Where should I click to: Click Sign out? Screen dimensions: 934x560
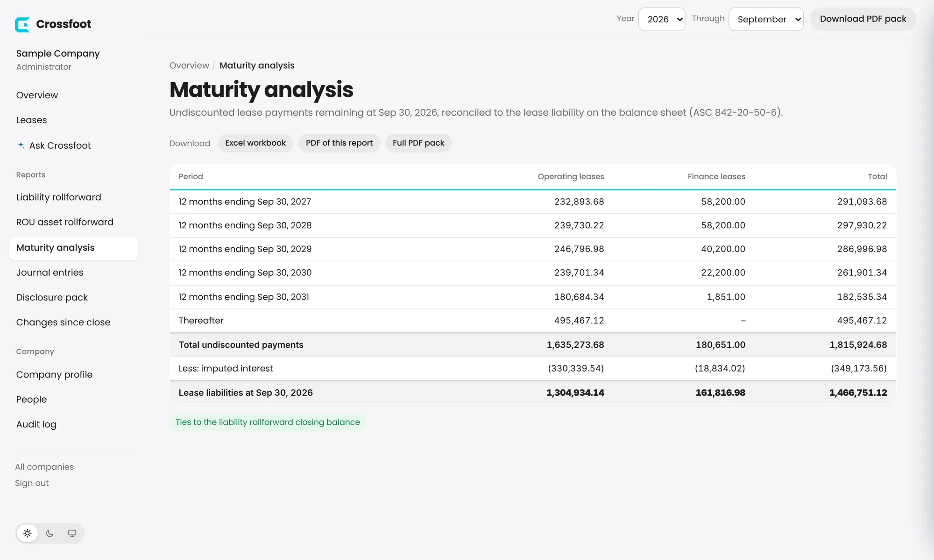[32, 483]
